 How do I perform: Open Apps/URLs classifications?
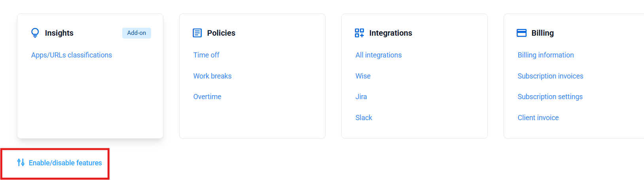[72, 55]
